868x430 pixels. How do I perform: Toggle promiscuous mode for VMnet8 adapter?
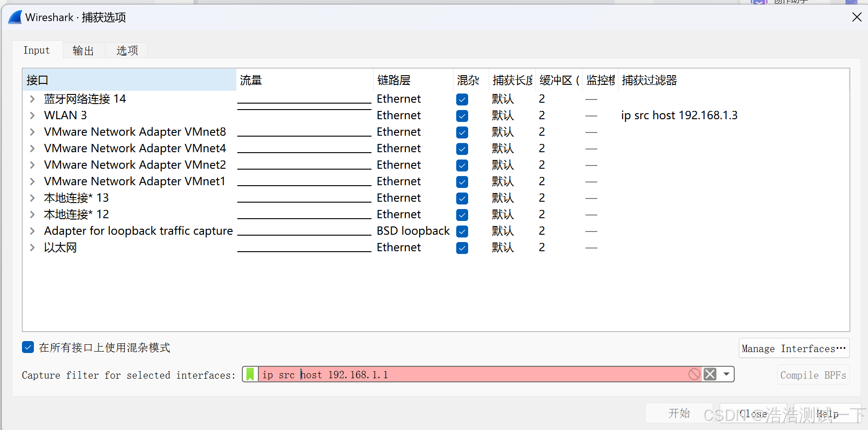coord(462,132)
